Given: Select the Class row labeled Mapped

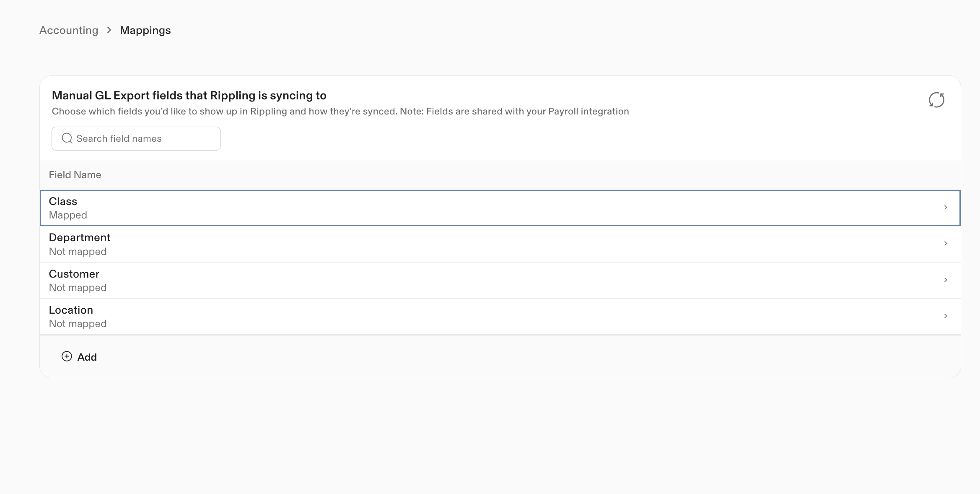Looking at the screenshot, I should (293, 208).
